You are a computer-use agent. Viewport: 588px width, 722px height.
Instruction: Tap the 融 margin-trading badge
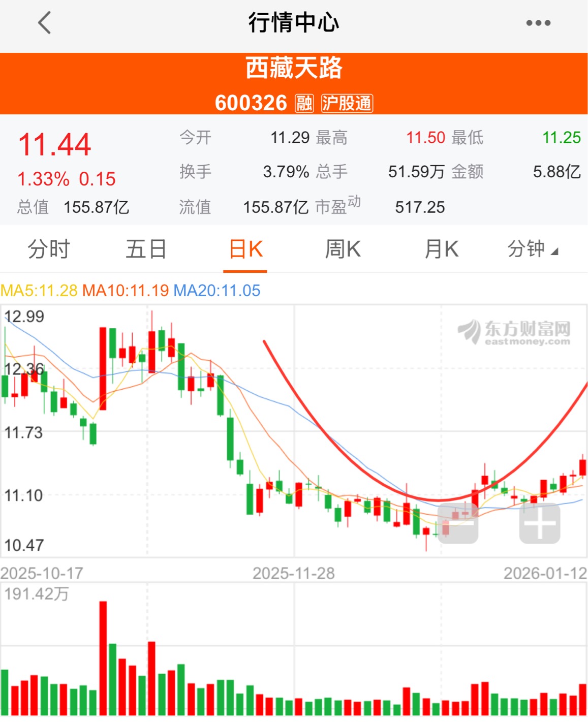(304, 103)
